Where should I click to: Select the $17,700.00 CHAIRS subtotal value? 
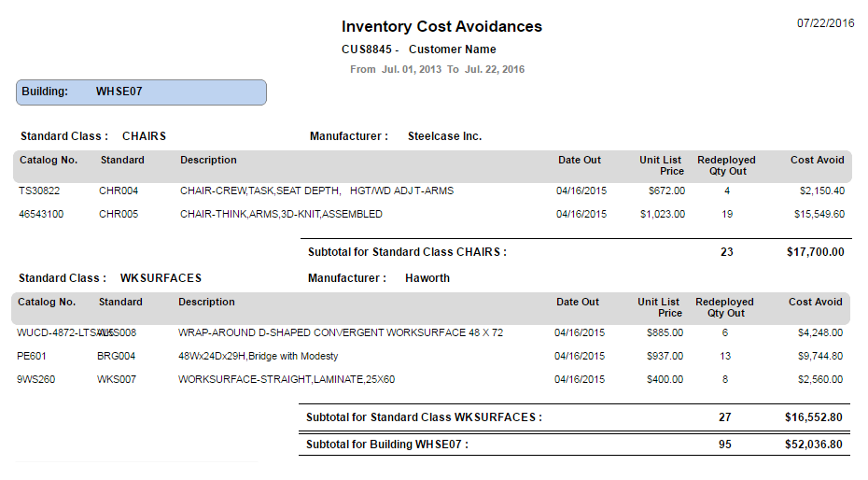pyautogui.click(x=815, y=251)
